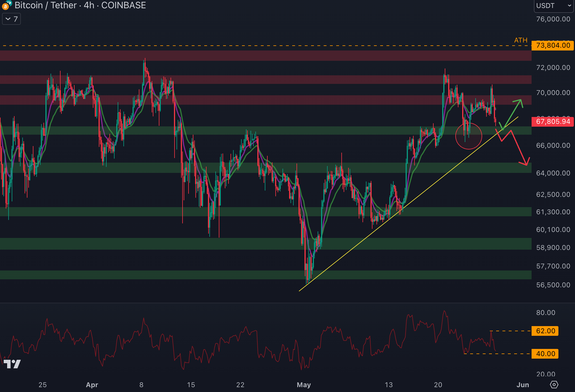Click the Bitcoin / Tether symbol title

pos(46,5)
